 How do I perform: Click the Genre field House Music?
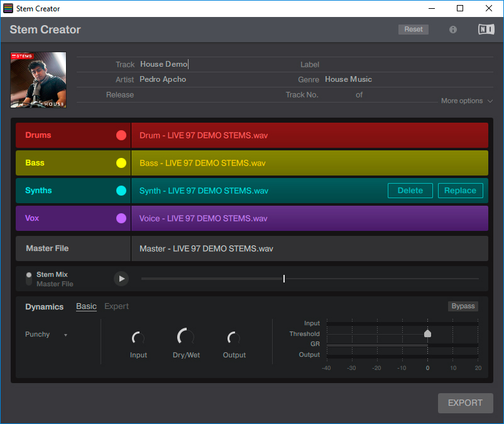tap(348, 79)
